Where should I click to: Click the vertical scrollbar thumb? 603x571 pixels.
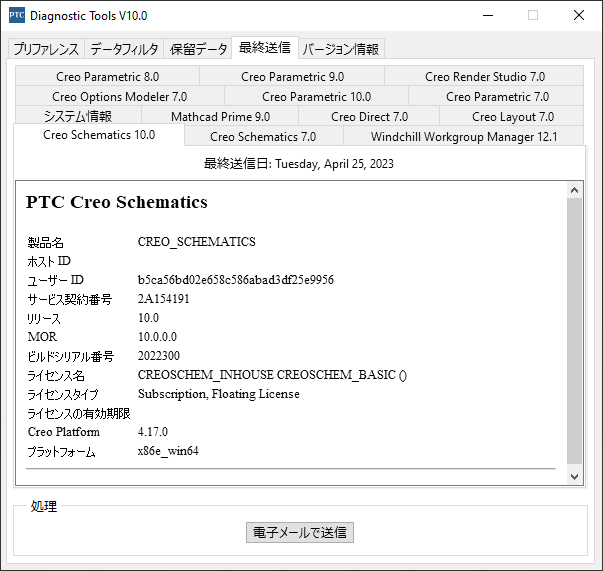pyautogui.click(x=575, y=331)
